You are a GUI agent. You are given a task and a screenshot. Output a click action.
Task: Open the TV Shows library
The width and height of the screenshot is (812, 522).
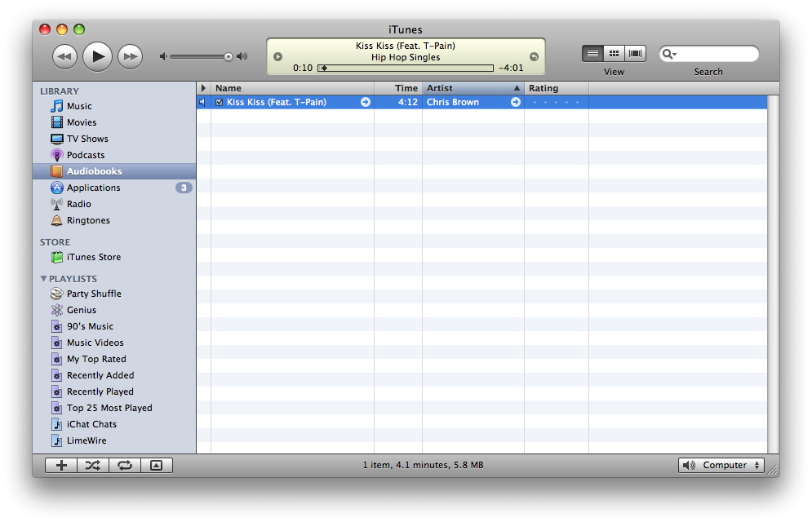click(87, 139)
